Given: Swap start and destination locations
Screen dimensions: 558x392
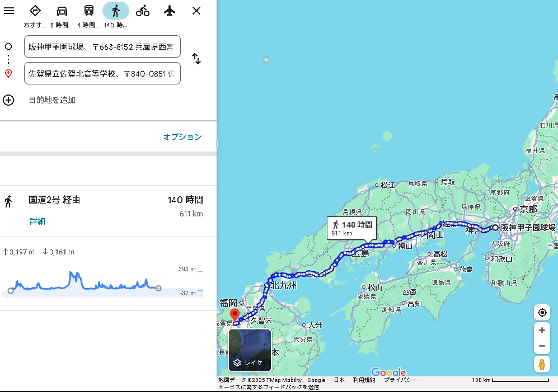Looking at the screenshot, I should point(196,59).
